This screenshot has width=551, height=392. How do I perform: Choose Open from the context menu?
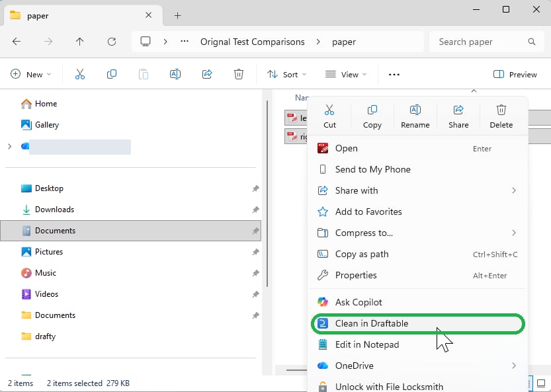coord(418,148)
